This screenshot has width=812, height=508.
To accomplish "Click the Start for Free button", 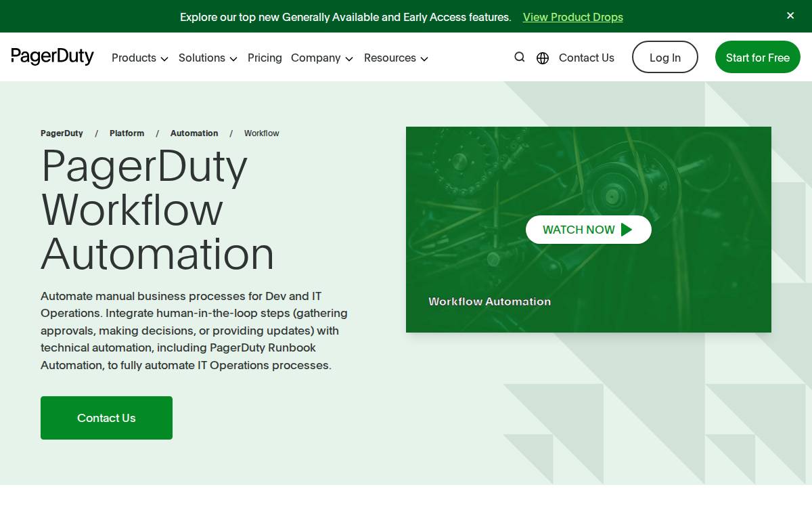I will [x=758, y=57].
